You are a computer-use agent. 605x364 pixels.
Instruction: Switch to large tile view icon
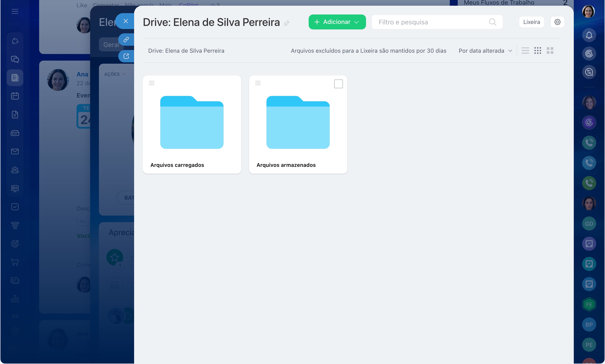click(550, 51)
